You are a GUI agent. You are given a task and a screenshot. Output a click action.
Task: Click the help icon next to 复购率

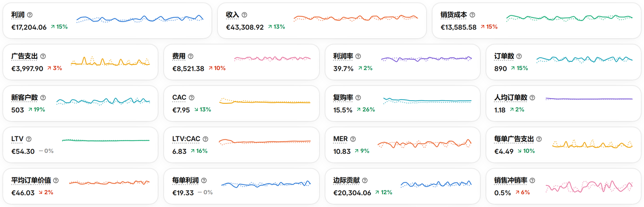[x=358, y=98]
